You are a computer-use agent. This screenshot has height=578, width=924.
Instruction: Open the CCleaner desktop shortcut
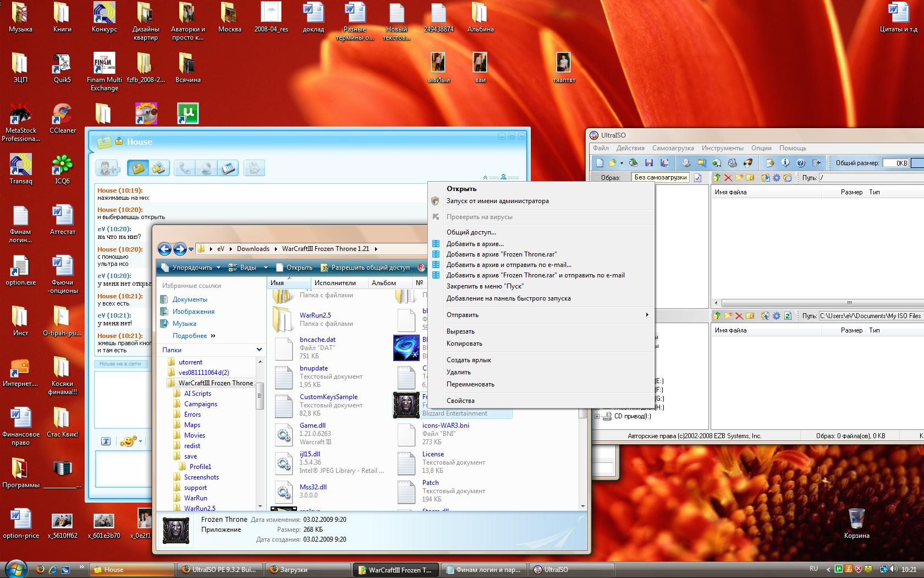click(x=62, y=118)
